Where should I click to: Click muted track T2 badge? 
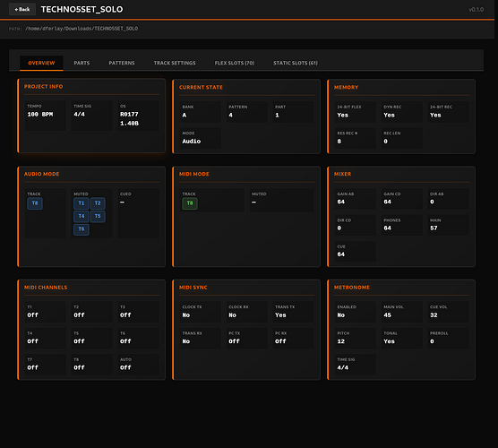[98, 203]
